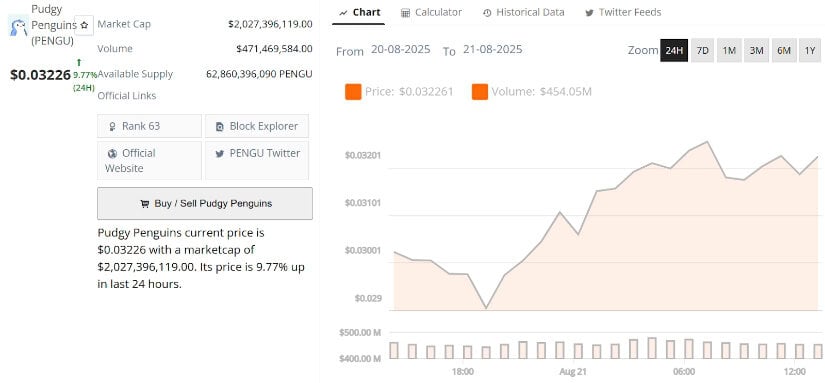Toggle the Price series in the chart legend

coord(399,92)
